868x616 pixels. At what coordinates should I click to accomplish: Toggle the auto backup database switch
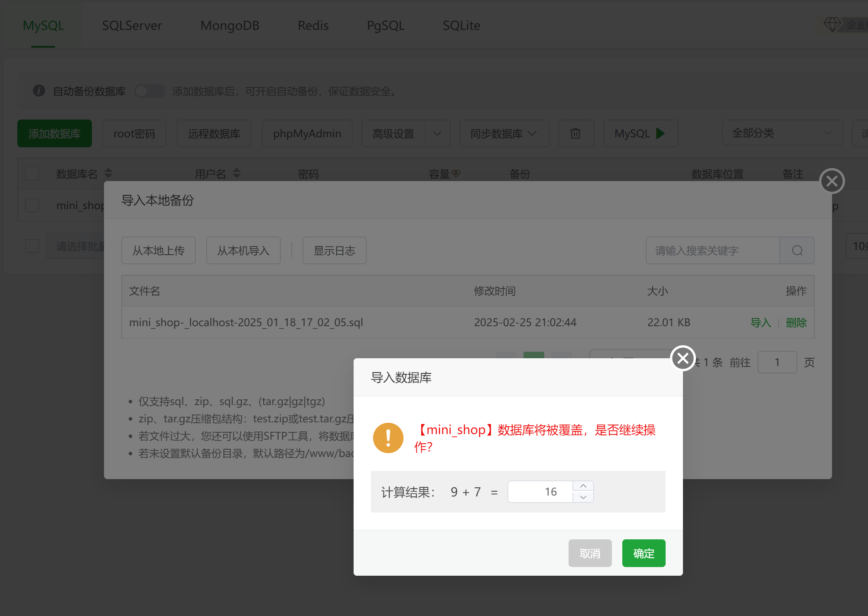point(150,91)
